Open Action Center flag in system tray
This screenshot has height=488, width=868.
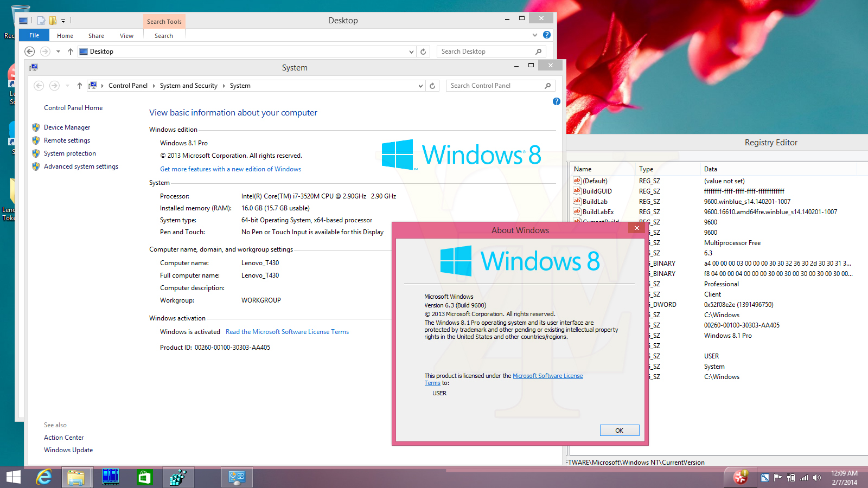point(777,478)
